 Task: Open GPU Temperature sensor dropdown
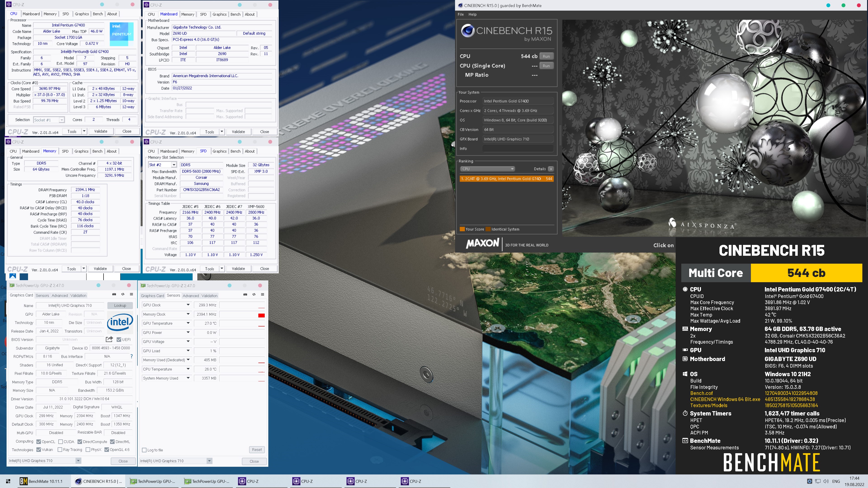(188, 323)
